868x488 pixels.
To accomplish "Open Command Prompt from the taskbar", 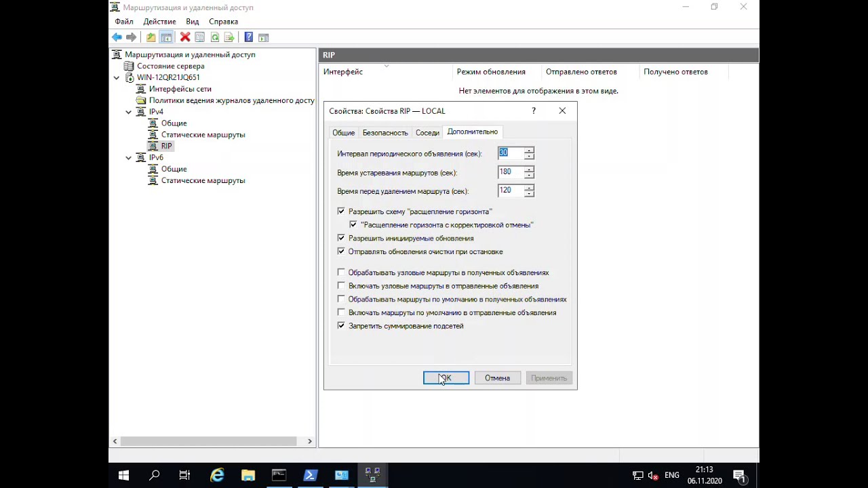I will [279, 475].
